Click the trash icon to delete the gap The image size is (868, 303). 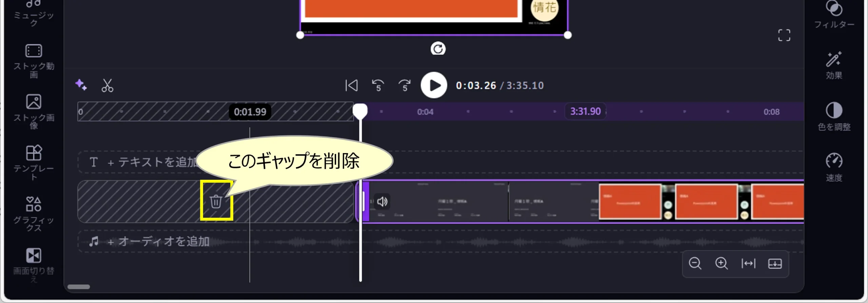tap(216, 201)
